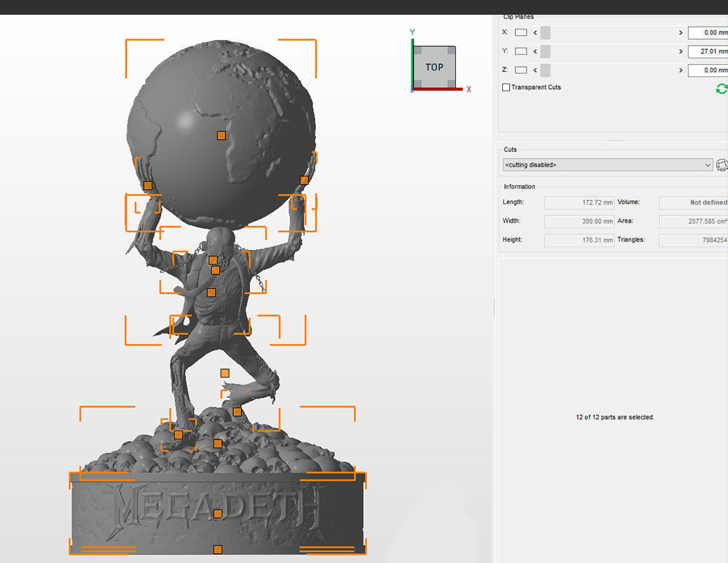Viewport: 728px width, 563px height.
Task: Click the TOP face of the view orientation cube
Action: pyautogui.click(x=435, y=67)
